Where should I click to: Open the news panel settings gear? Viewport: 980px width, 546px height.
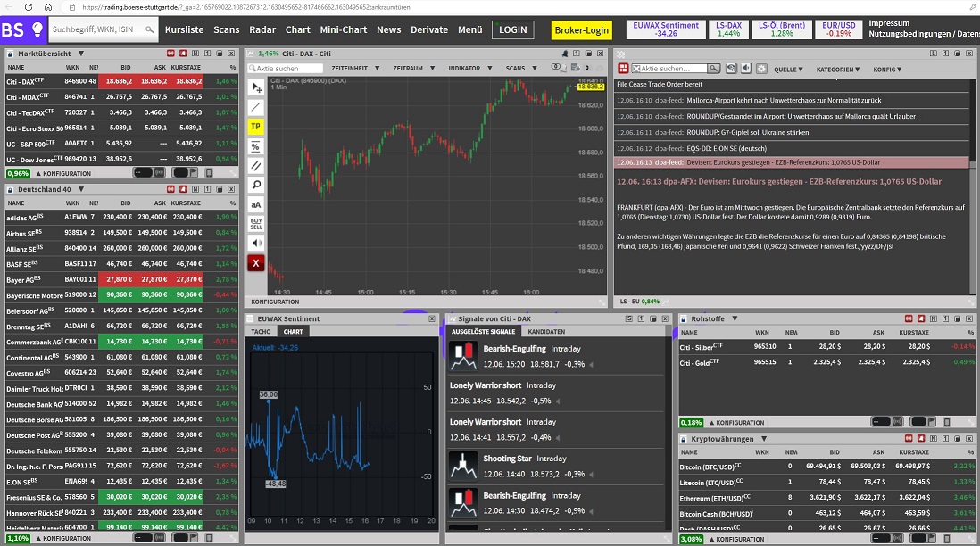coord(762,69)
